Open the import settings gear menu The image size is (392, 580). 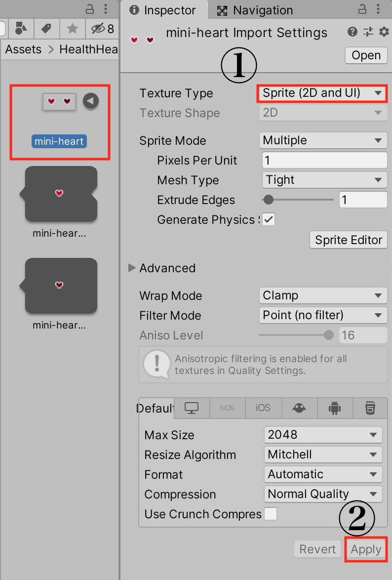click(384, 32)
